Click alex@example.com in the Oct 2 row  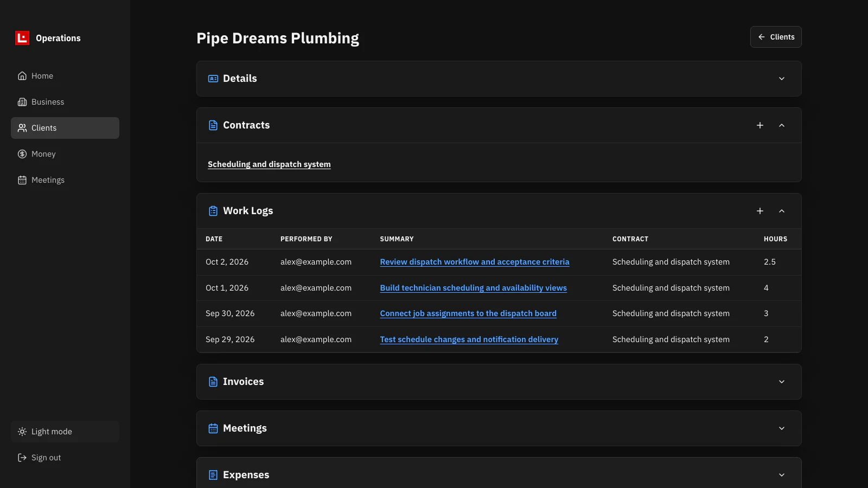click(316, 262)
